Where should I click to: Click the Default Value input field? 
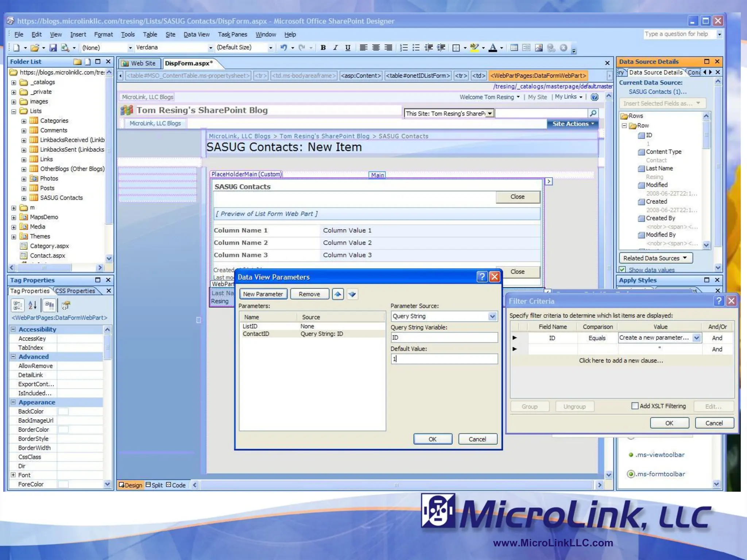[444, 359]
